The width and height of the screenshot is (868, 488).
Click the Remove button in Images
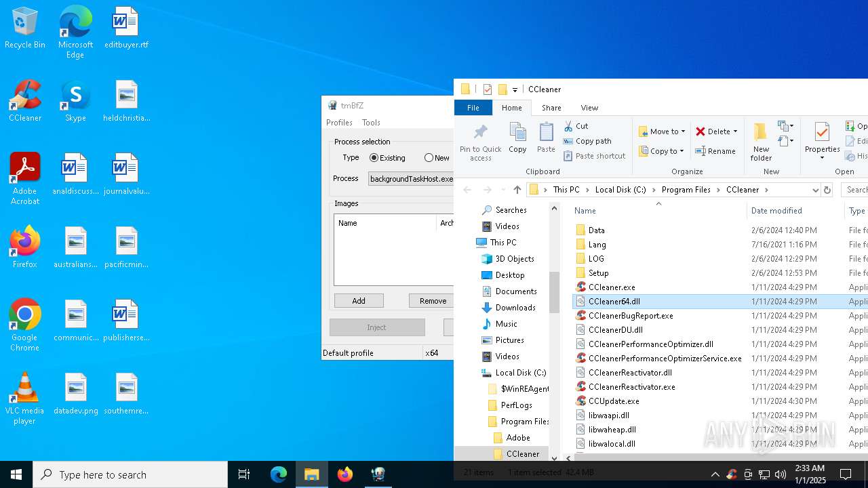(x=432, y=301)
